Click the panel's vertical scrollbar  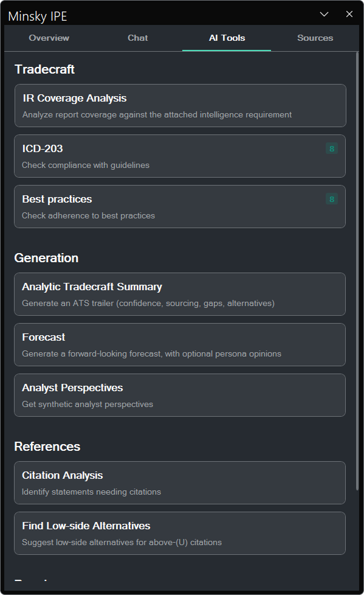357,271
